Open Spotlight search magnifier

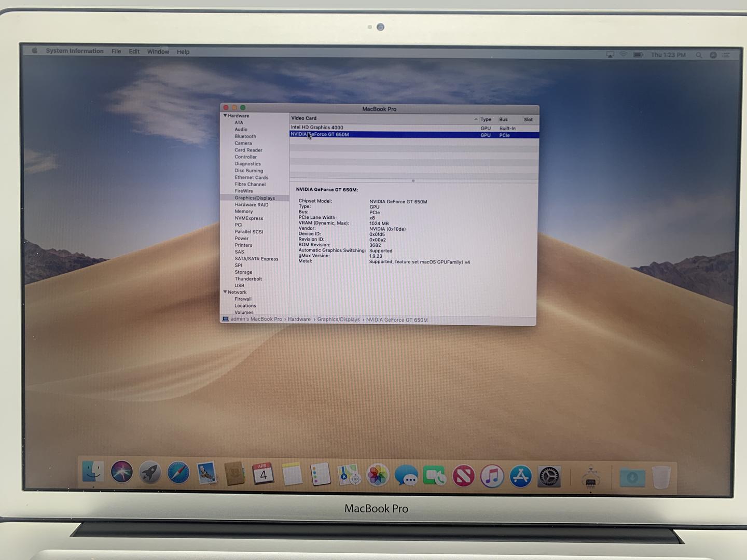tap(699, 55)
